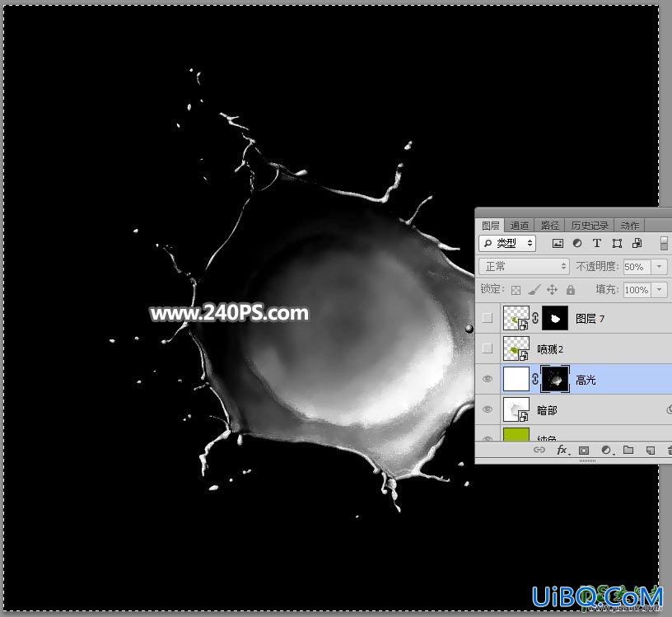Filter layers by smart object icon
This screenshot has width=672, height=617.
click(x=637, y=244)
